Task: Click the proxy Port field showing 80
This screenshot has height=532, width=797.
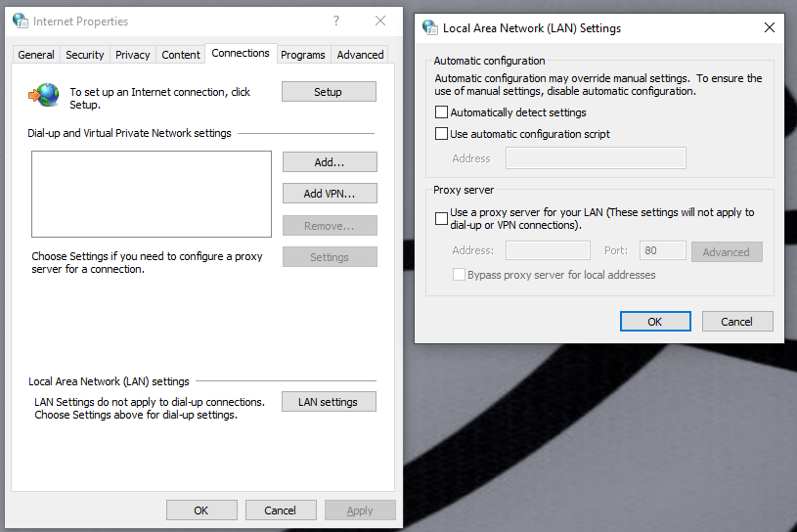Action: [663, 250]
